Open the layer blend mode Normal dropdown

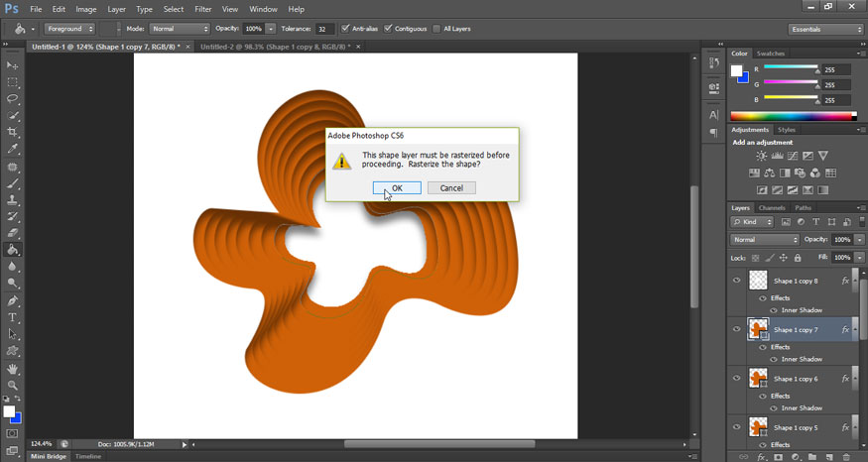(765, 240)
